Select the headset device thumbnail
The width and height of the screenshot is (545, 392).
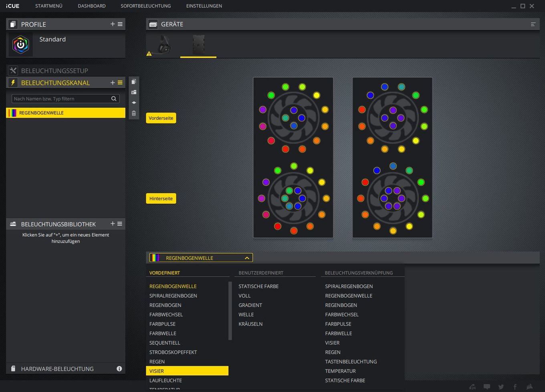click(x=164, y=44)
